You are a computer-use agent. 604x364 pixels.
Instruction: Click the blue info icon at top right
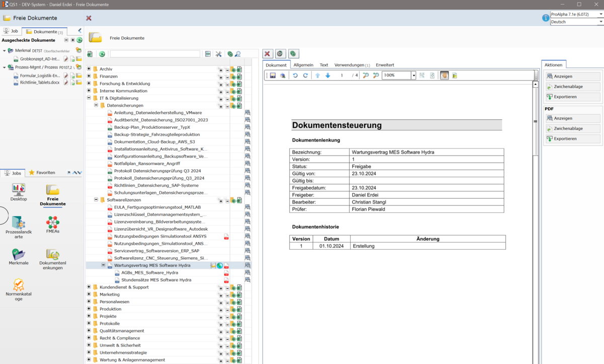[546, 18]
